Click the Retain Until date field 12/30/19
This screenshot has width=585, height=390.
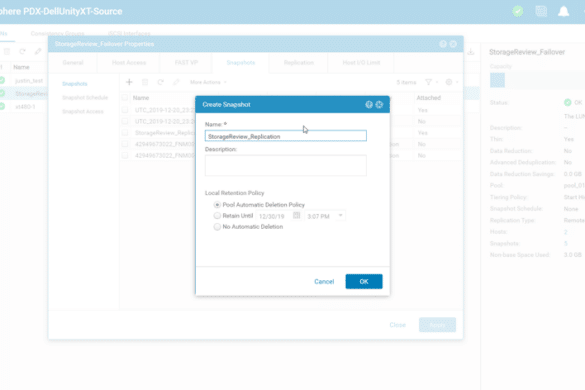pos(274,216)
